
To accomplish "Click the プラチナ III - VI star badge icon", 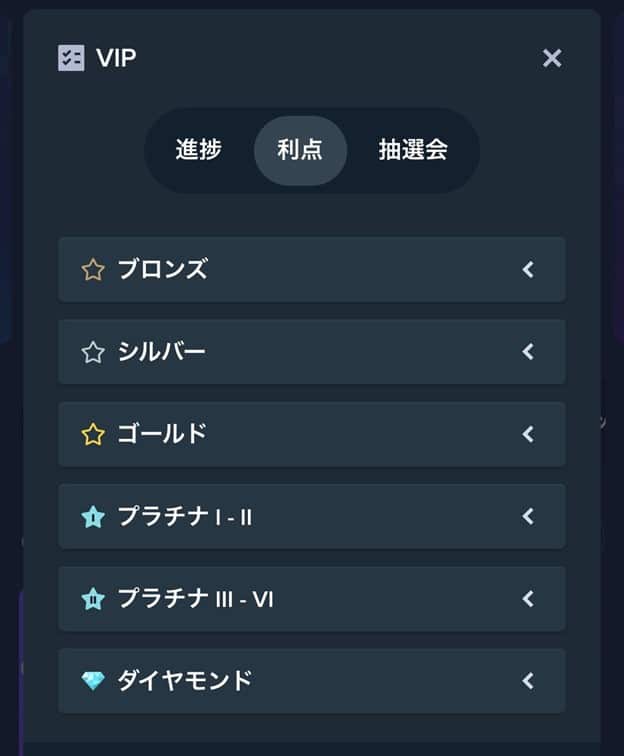I will [93, 599].
